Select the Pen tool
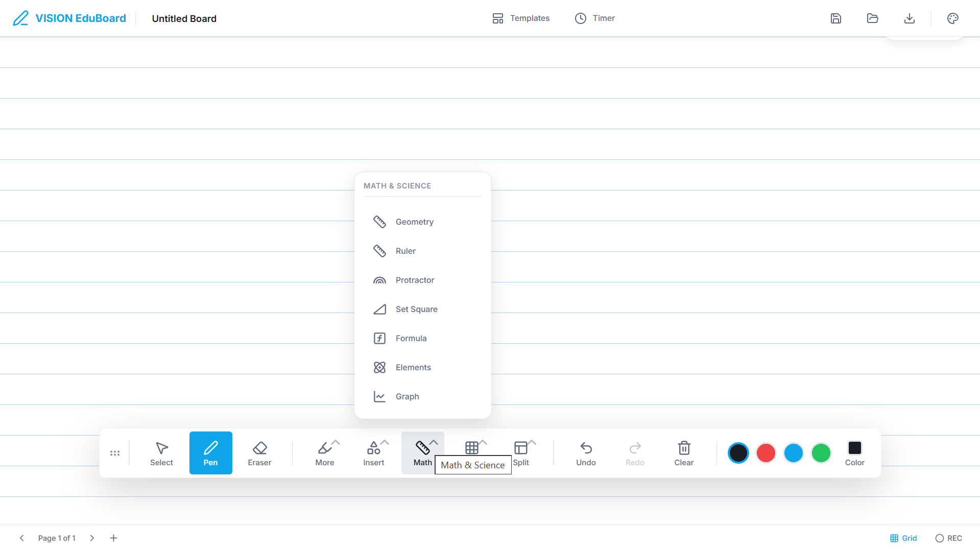Image resolution: width=980 pixels, height=551 pixels. pos(210,453)
